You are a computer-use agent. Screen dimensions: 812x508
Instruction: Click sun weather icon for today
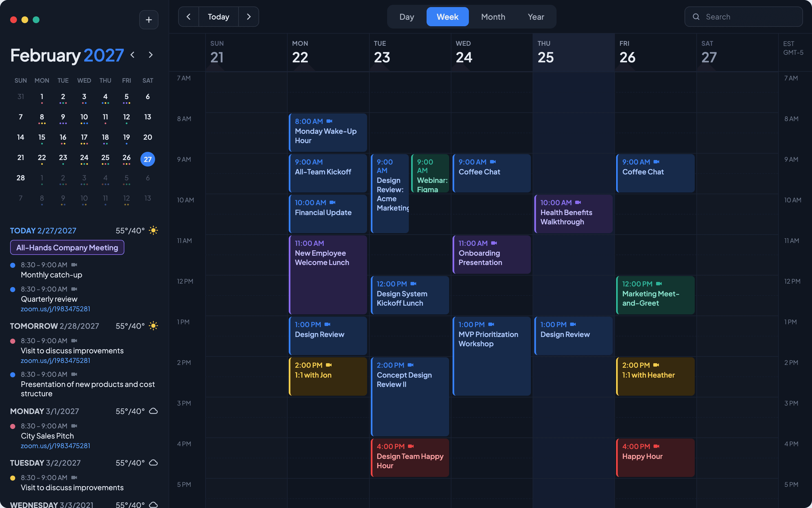153,231
